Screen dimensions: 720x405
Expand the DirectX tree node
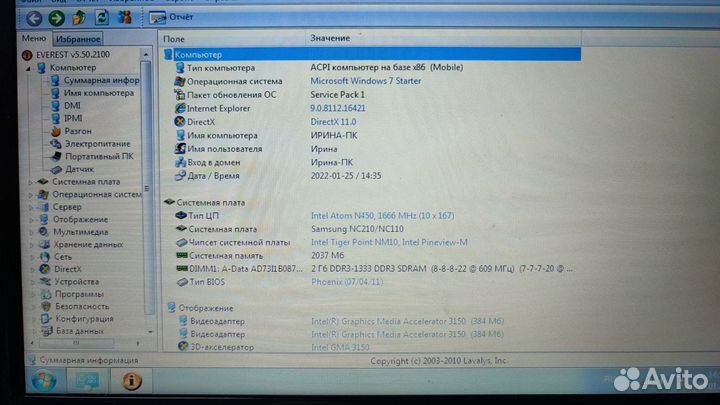click(34, 270)
